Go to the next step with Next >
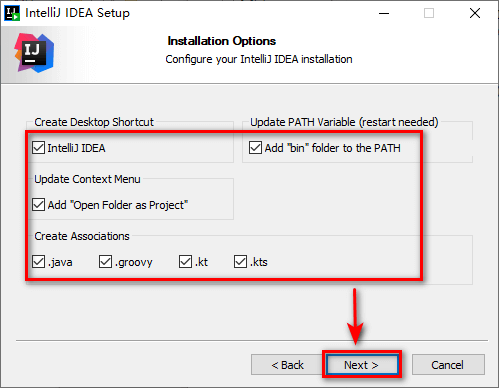The width and height of the screenshot is (499, 388). (x=362, y=365)
